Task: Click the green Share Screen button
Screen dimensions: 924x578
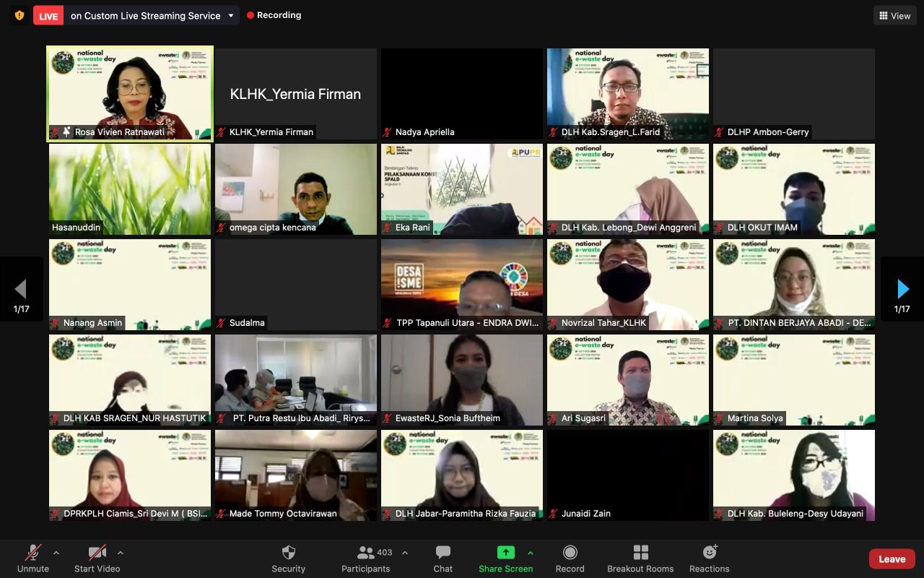Action: [505, 558]
